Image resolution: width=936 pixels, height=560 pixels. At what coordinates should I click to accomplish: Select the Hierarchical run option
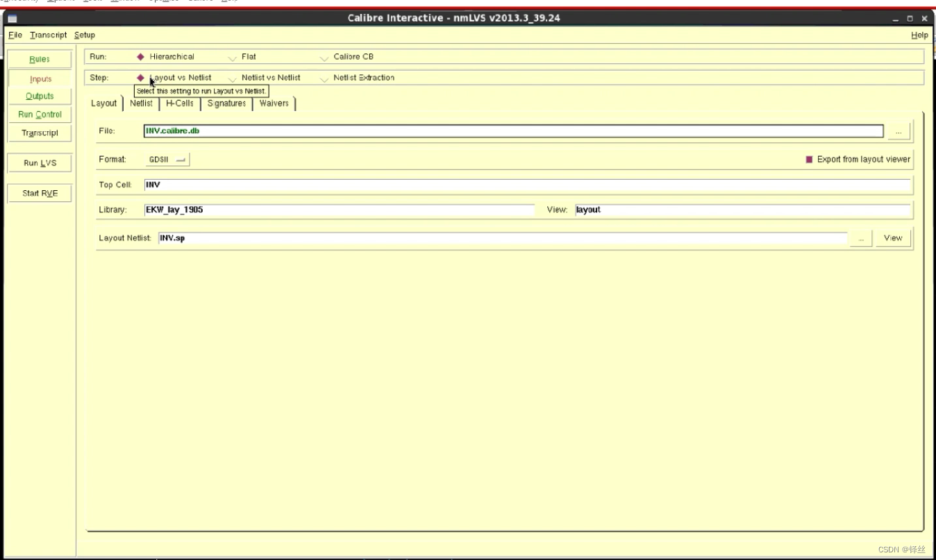click(166, 57)
